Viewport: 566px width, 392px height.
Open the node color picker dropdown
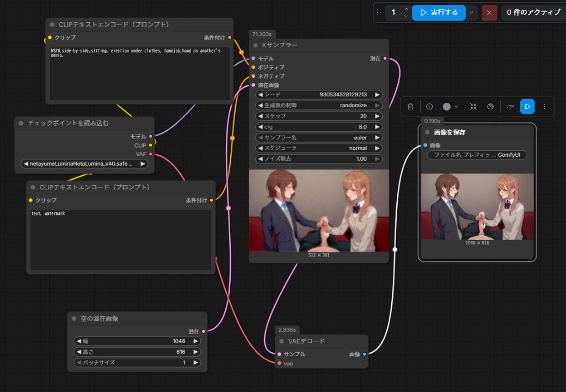click(x=451, y=107)
